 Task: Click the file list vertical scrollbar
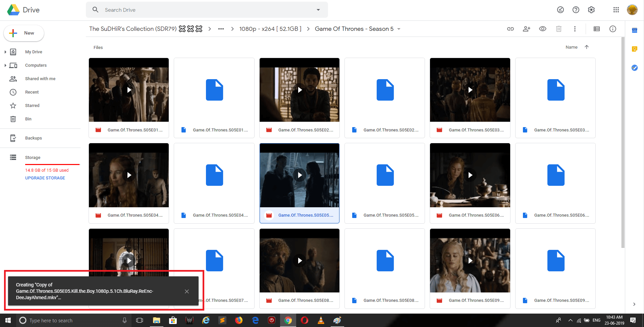(623, 143)
